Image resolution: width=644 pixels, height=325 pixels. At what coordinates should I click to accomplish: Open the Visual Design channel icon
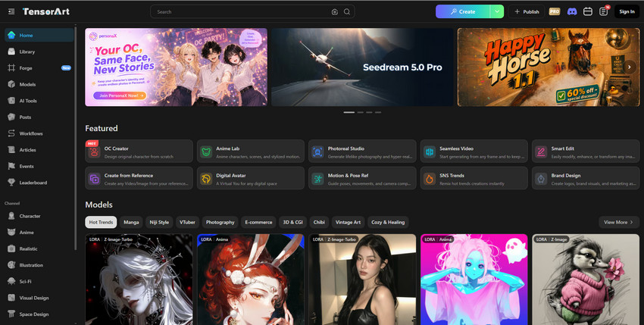tap(11, 298)
